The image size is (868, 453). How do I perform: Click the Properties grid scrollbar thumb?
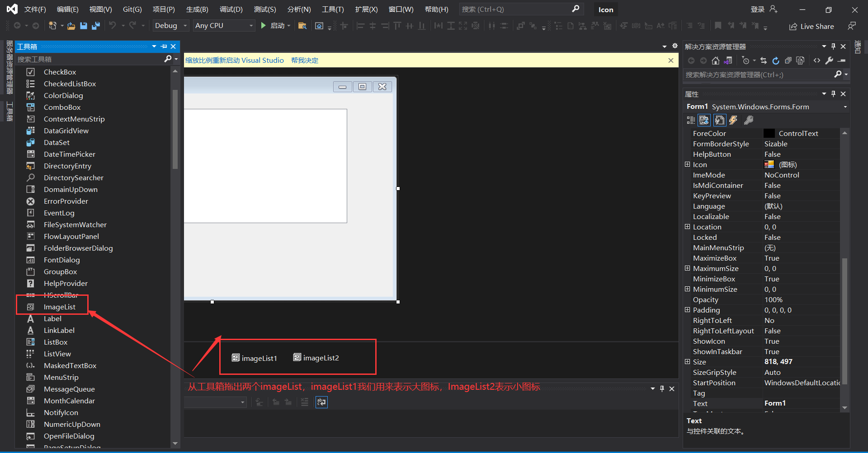(844, 321)
